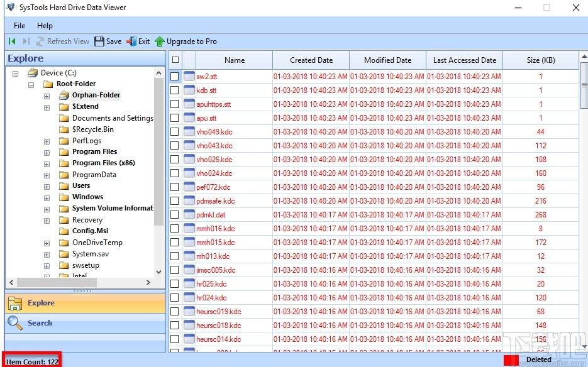
Task: Expand the $Extend folder node
Action: tap(47, 107)
